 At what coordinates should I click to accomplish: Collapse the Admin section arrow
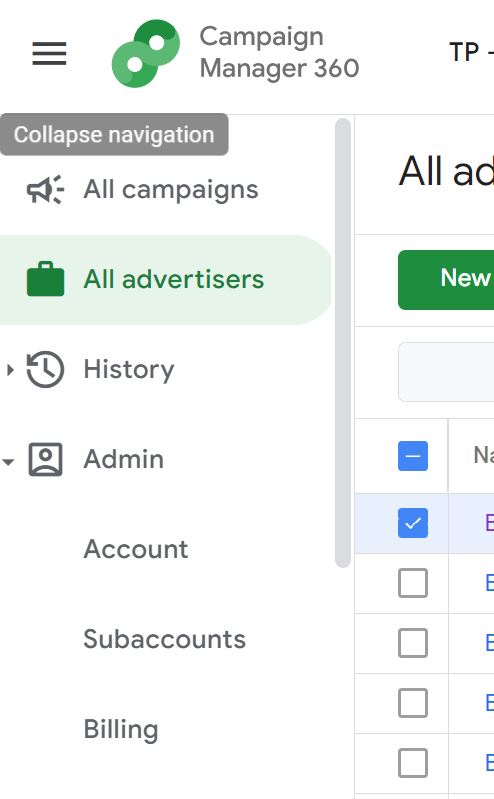click(x=8, y=462)
